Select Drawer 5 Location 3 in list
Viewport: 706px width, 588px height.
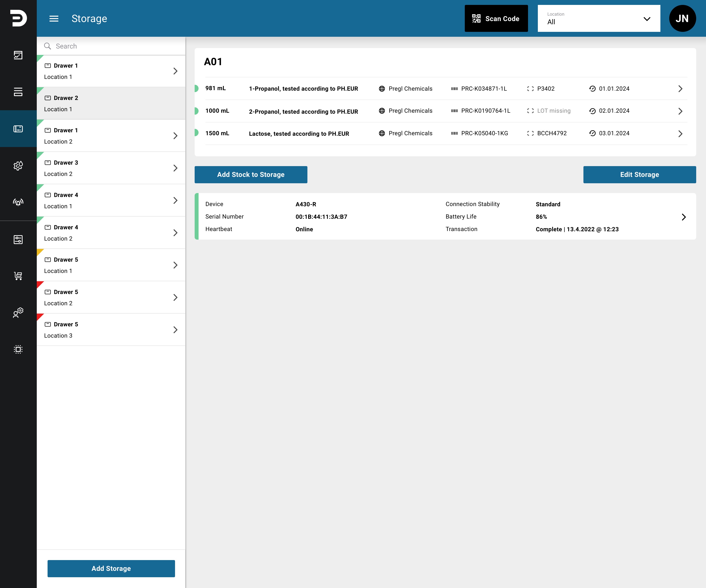tap(111, 330)
